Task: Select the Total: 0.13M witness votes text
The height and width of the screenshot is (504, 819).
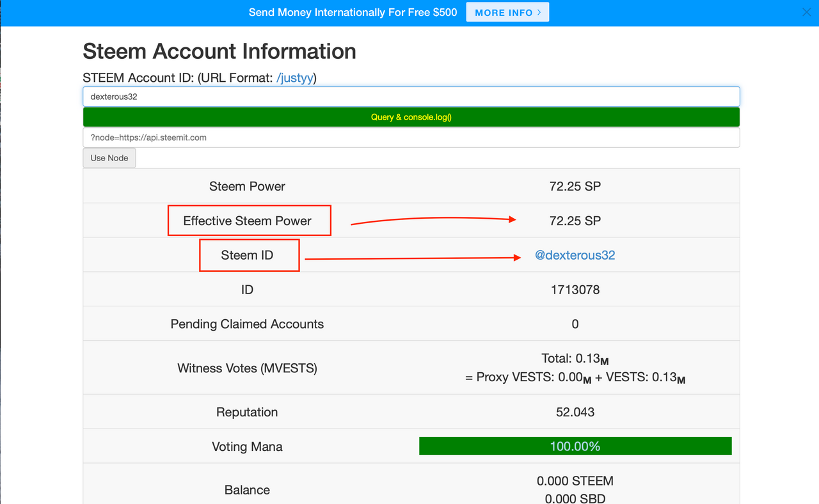Action: click(575, 359)
